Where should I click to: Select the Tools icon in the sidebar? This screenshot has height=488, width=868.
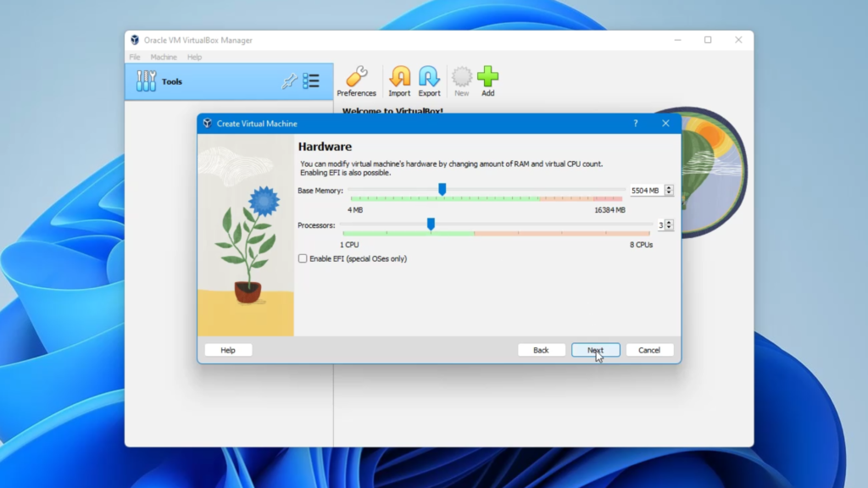click(146, 81)
